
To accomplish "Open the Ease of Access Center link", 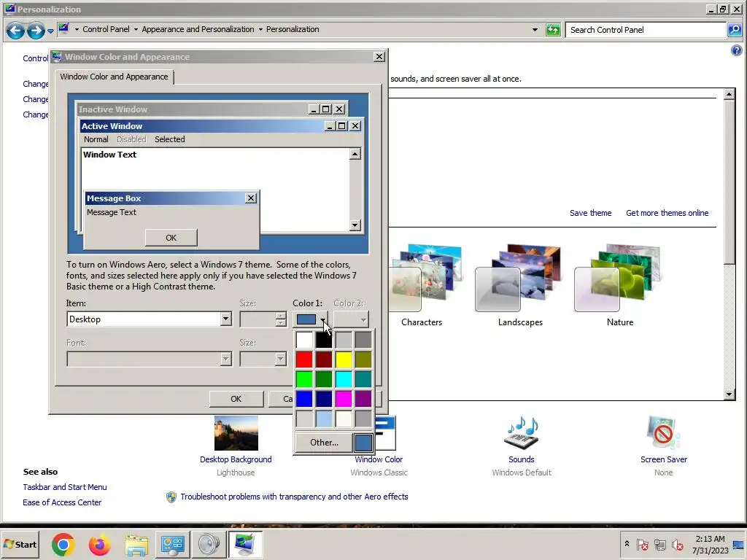I will click(62, 502).
